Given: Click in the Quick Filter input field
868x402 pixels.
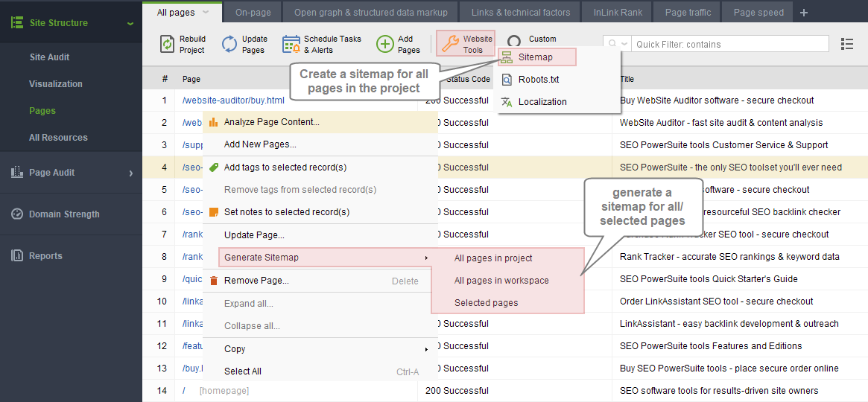Looking at the screenshot, I should 729,44.
